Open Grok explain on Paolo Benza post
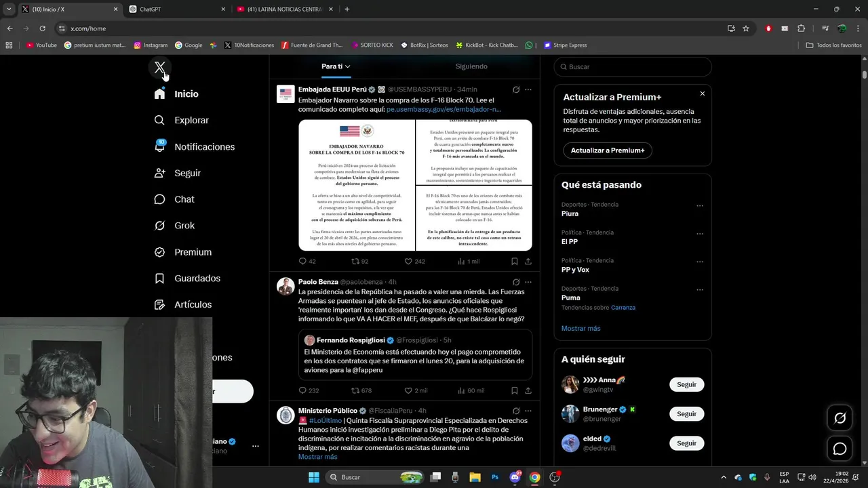868x488 pixels. (516, 282)
